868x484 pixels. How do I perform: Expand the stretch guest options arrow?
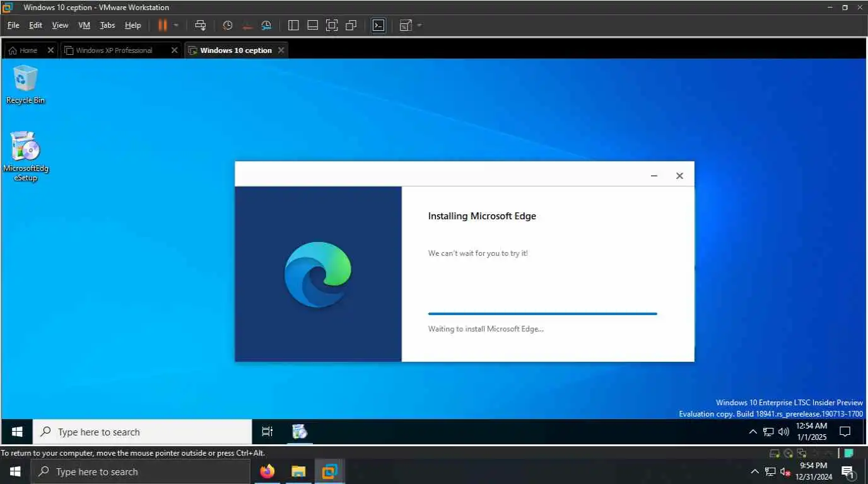click(x=419, y=25)
